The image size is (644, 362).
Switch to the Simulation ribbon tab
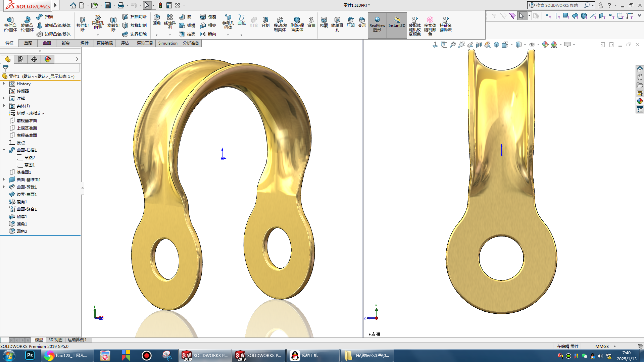point(168,43)
